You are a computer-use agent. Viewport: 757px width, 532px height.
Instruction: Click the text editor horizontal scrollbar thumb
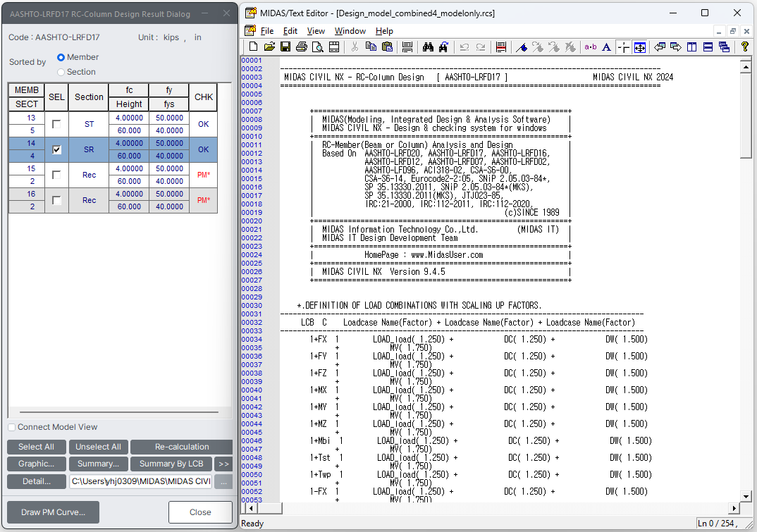pyautogui.click(x=271, y=508)
